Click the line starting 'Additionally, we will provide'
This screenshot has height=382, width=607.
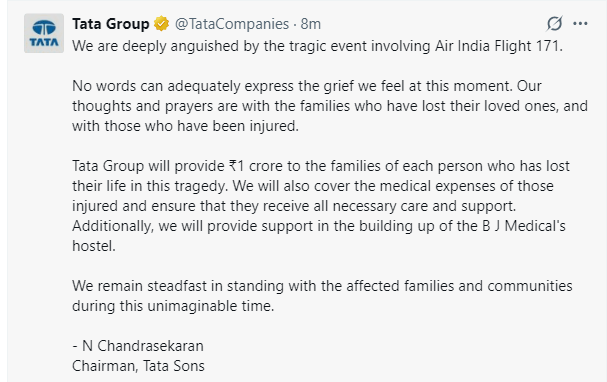pyautogui.click(x=319, y=226)
